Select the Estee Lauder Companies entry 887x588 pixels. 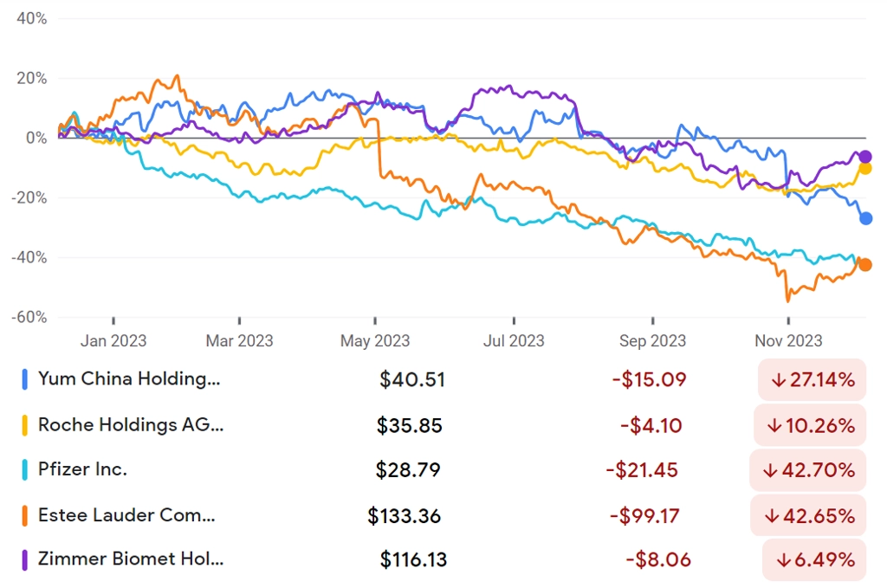click(x=443, y=515)
